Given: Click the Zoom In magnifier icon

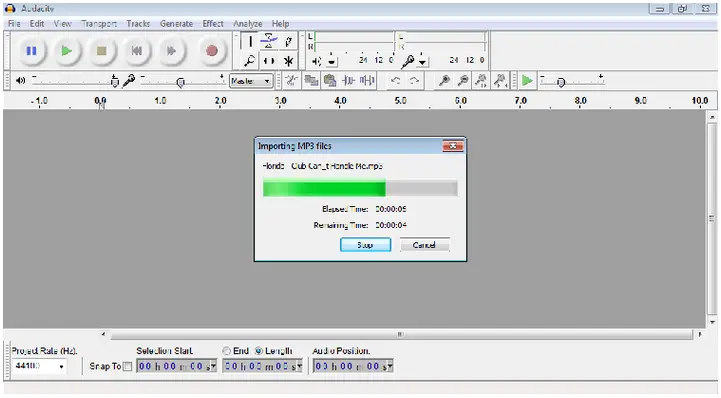Looking at the screenshot, I should 444,81.
